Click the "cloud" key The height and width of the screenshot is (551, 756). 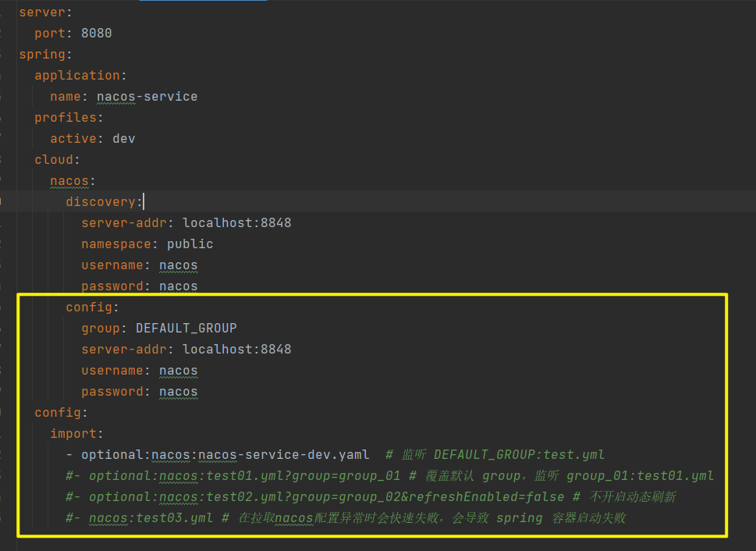click(53, 159)
